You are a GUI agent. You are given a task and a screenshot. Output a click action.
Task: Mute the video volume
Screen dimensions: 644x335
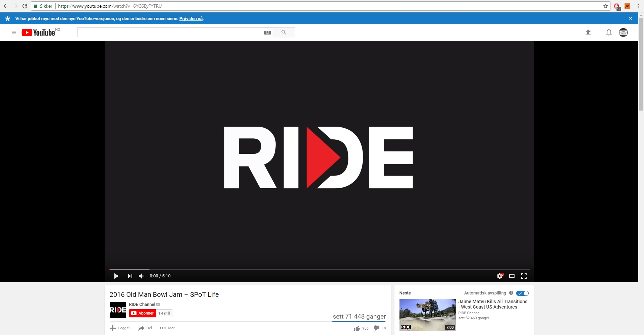141,276
